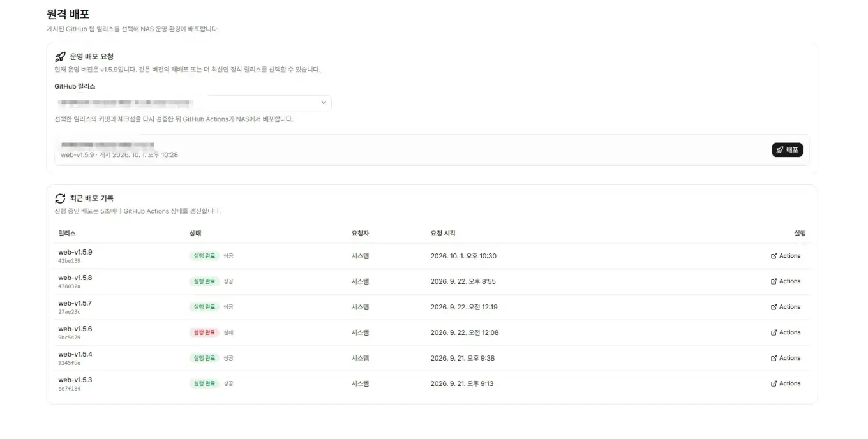Select the web-v1.5.3 release row name
The width and height of the screenshot is (868, 439).
point(75,380)
